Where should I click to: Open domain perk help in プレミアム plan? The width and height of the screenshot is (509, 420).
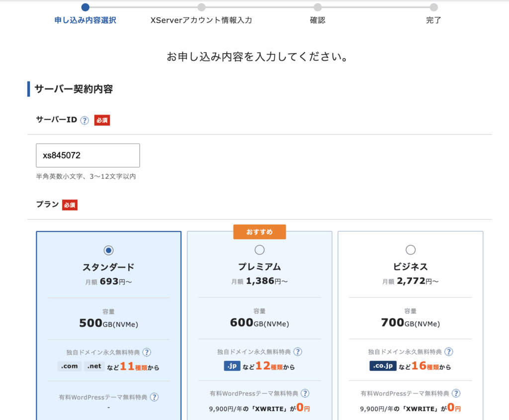[x=297, y=352]
